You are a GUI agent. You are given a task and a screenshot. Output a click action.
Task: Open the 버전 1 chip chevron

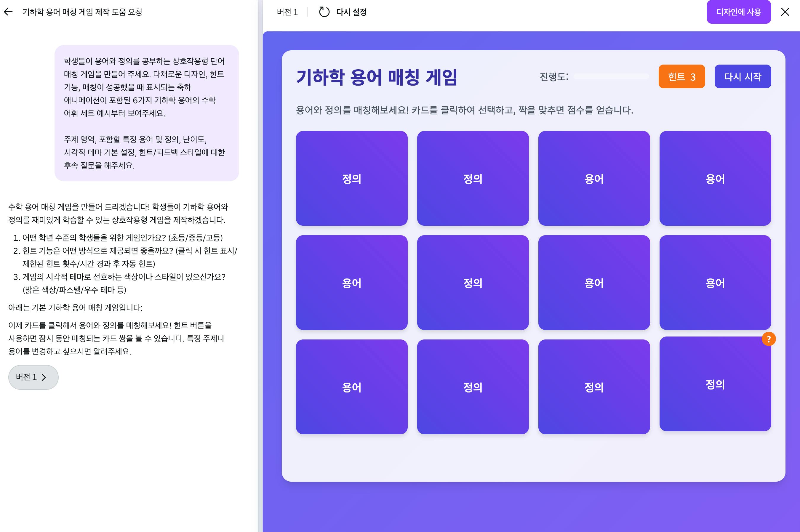[x=44, y=377]
